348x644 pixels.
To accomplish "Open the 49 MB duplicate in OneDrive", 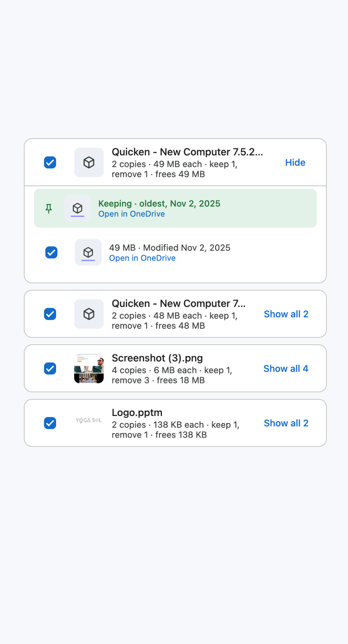I will [x=142, y=258].
